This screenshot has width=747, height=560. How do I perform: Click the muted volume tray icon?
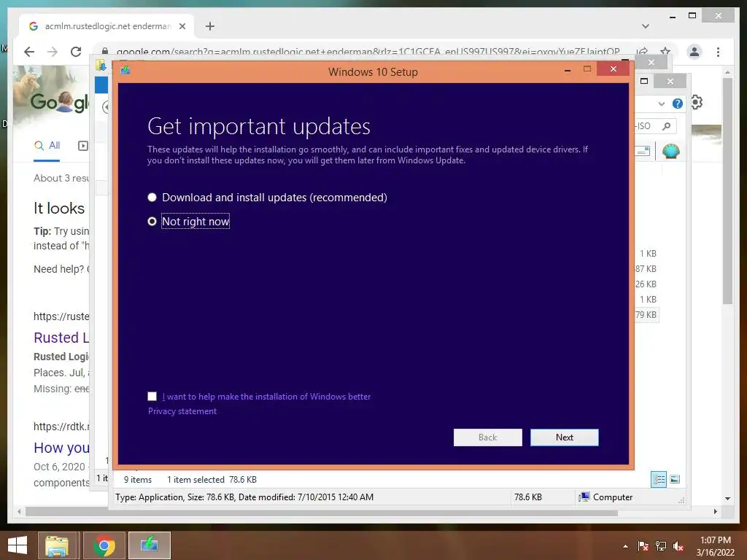(x=678, y=546)
